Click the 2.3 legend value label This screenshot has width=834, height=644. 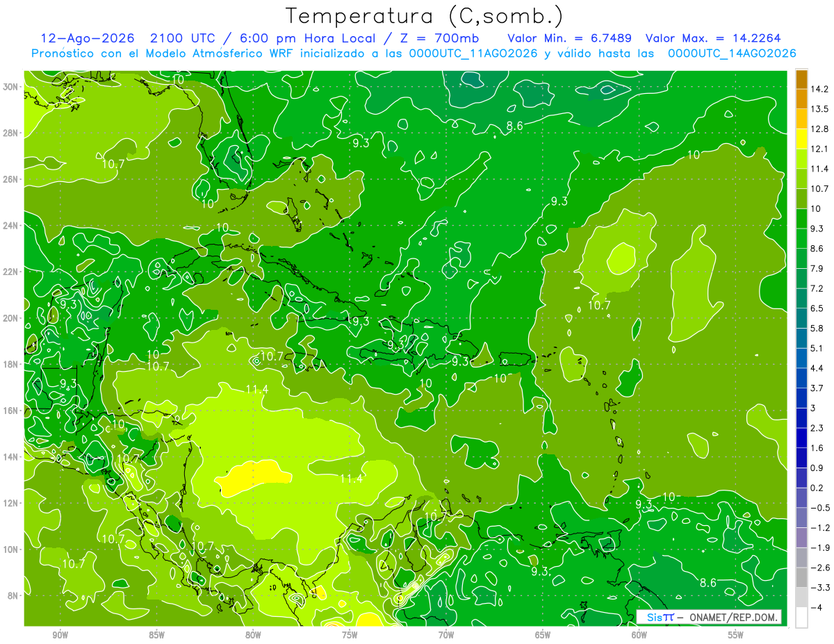(x=817, y=428)
